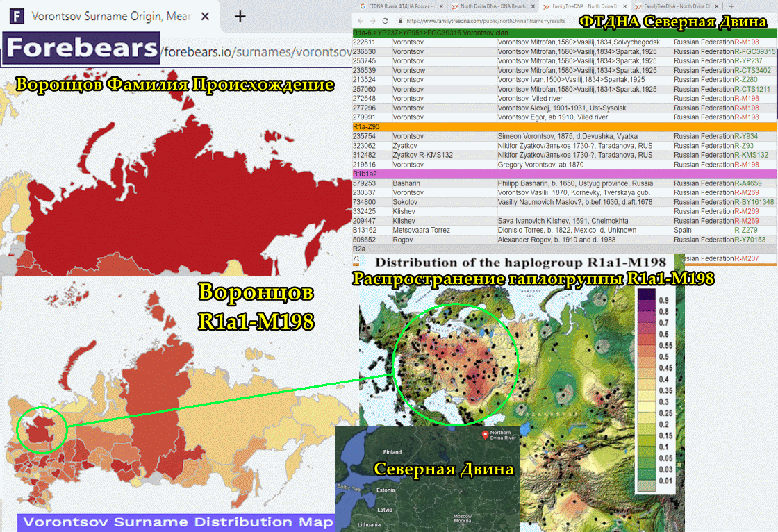Viewport: 778px width, 532px height.
Task: Select the Vorontsov Surname Origin tab
Action: 112,17
